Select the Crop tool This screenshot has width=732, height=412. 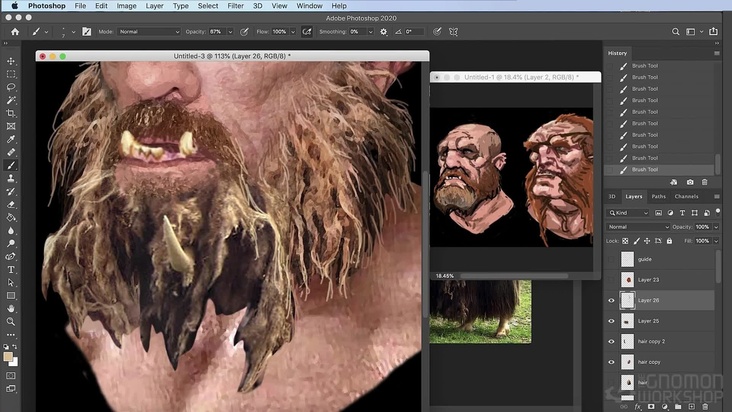[x=11, y=113]
